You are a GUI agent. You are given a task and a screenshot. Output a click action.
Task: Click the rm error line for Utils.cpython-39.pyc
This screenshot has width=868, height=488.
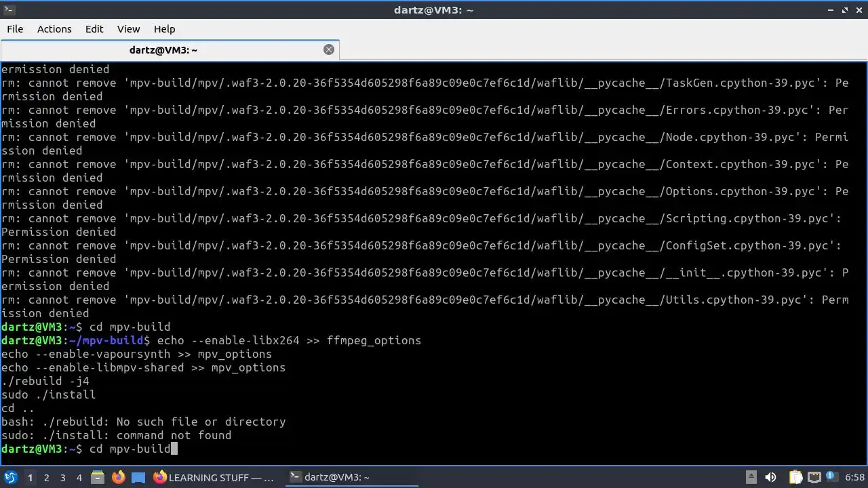425,306
